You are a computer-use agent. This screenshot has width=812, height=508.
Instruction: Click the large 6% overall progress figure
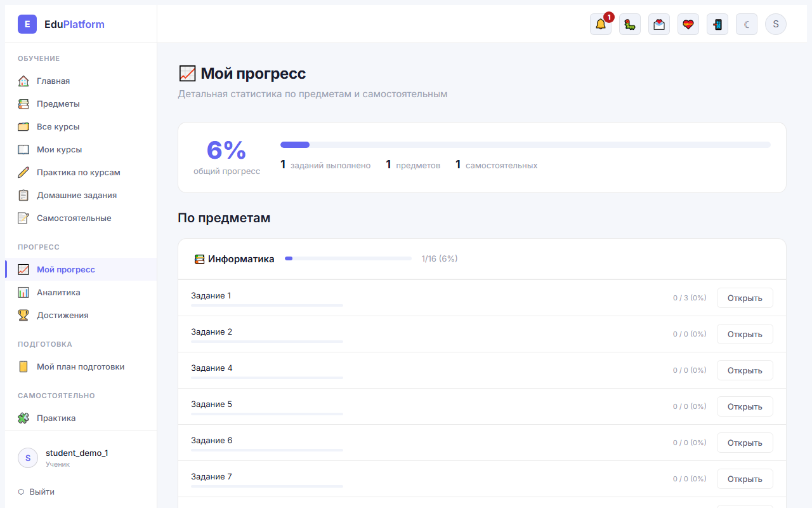click(x=226, y=150)
